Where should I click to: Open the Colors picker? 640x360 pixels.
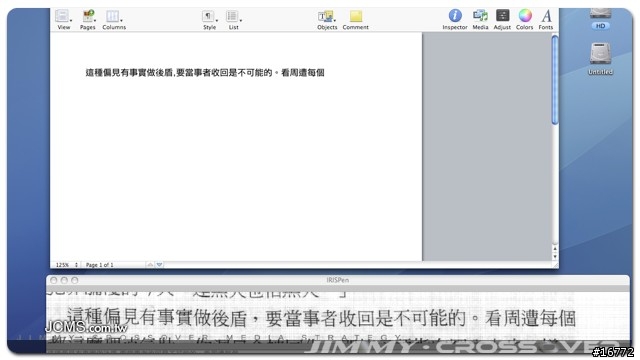[524, 19]
